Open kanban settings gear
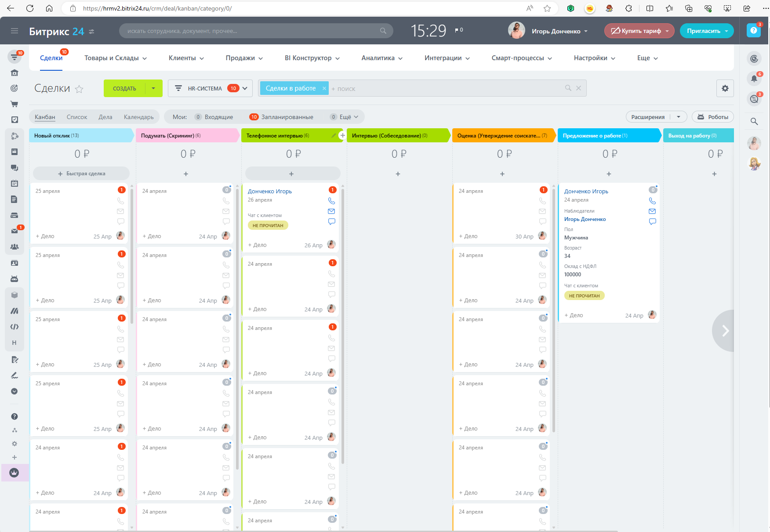The image size is (770, 532). 725,88
